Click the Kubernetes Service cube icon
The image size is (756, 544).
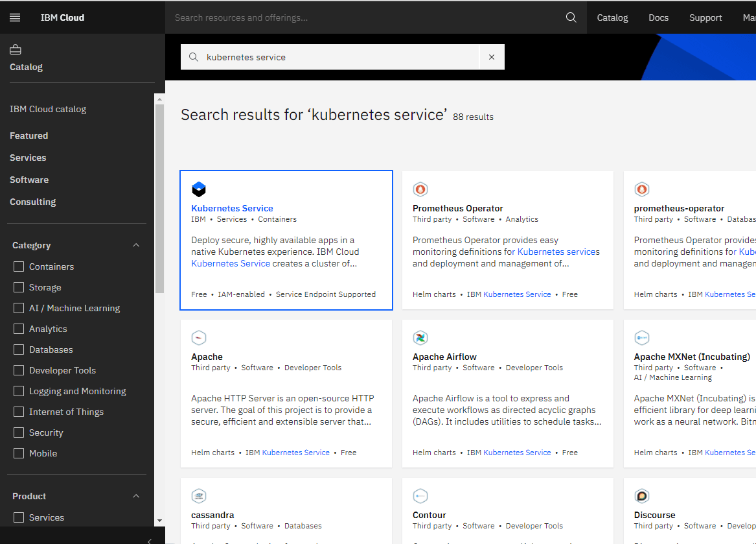(199, 189)
